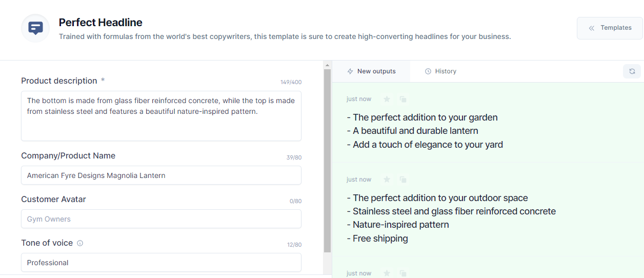Star the third partially visible output

pos(387,273)
